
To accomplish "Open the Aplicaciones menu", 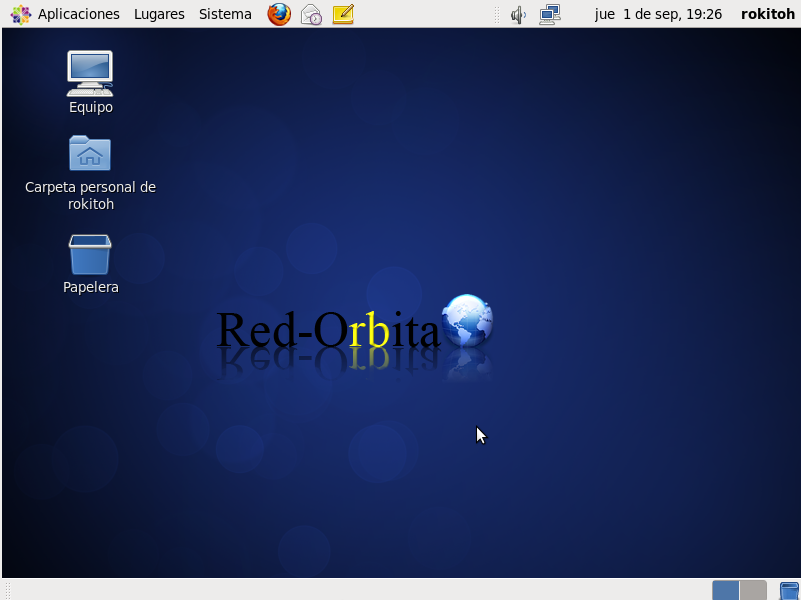I will tap(65, 14).
